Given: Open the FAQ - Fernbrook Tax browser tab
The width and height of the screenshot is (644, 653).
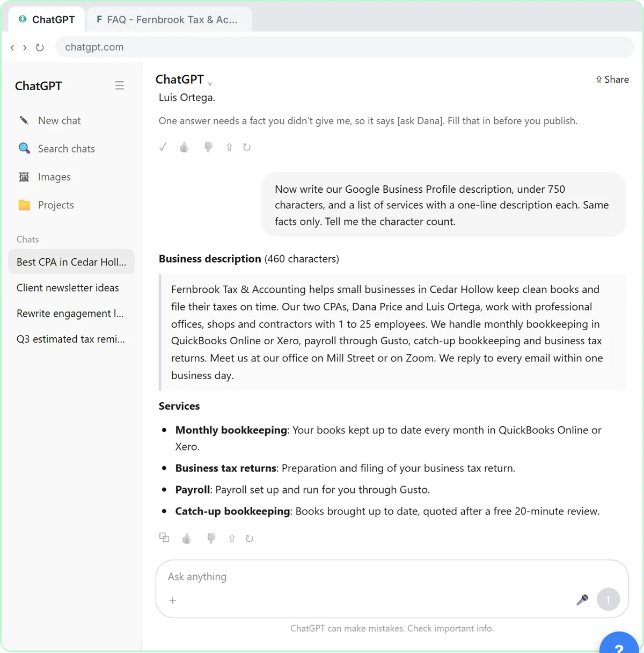Looking at the screenshot, I should 169,20.
